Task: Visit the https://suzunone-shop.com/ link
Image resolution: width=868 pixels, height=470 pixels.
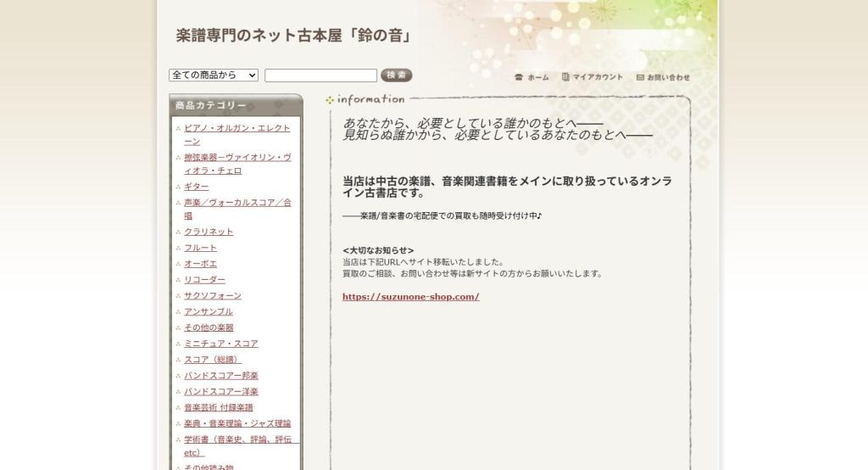Action: point(411,297)
